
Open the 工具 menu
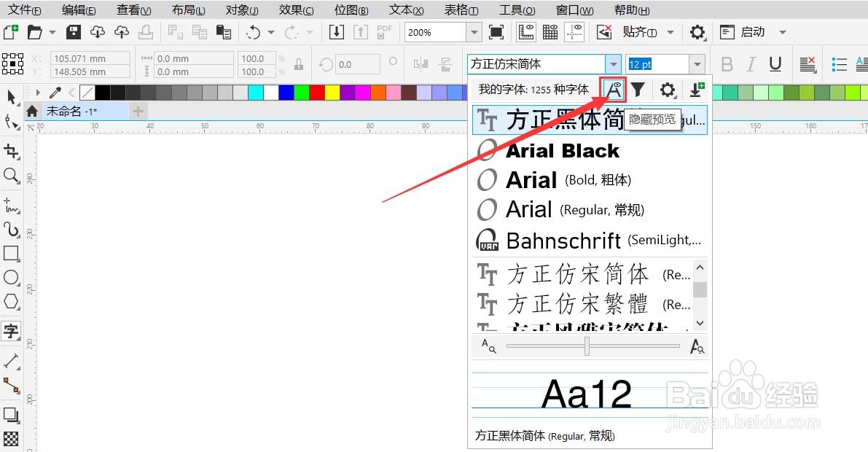pos(517,10)
